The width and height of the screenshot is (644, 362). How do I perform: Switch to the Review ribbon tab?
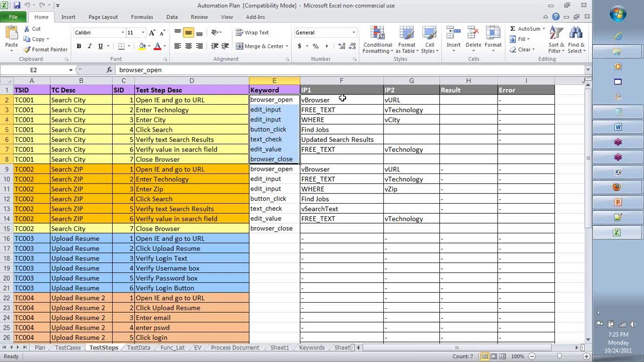[199, 17]
